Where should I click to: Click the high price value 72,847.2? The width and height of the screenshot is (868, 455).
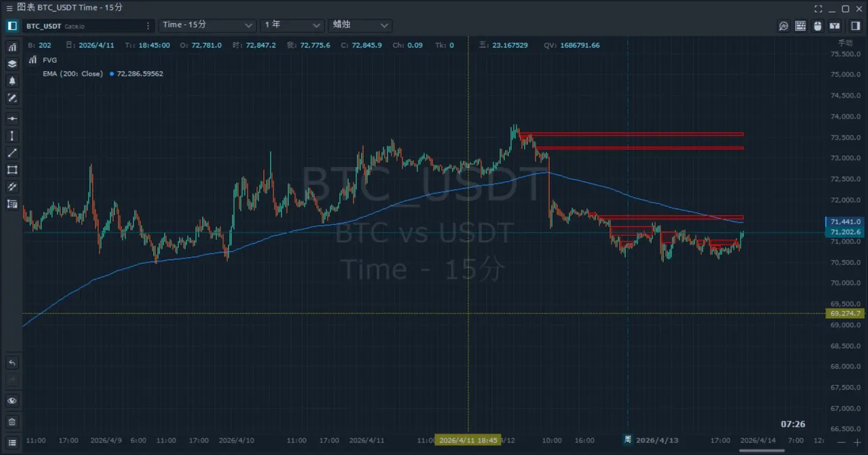pyautogui.click(x=261, y=45)
